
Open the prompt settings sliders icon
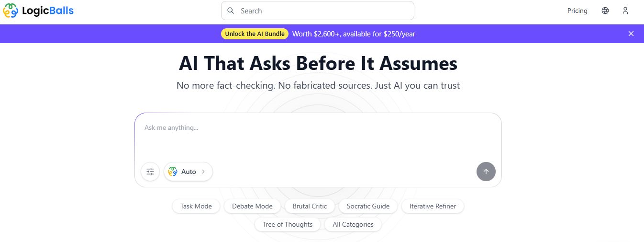coord(150,172)
